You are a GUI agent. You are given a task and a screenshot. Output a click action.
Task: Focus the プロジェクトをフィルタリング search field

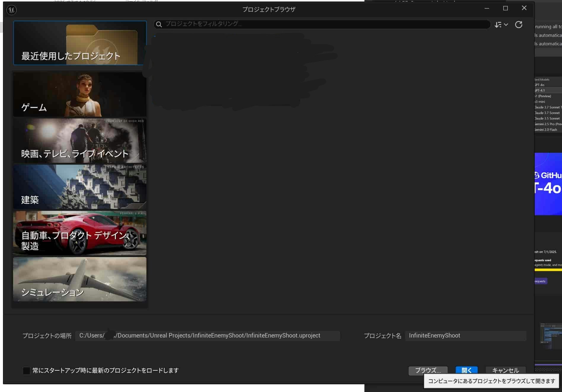pos(322,24)
